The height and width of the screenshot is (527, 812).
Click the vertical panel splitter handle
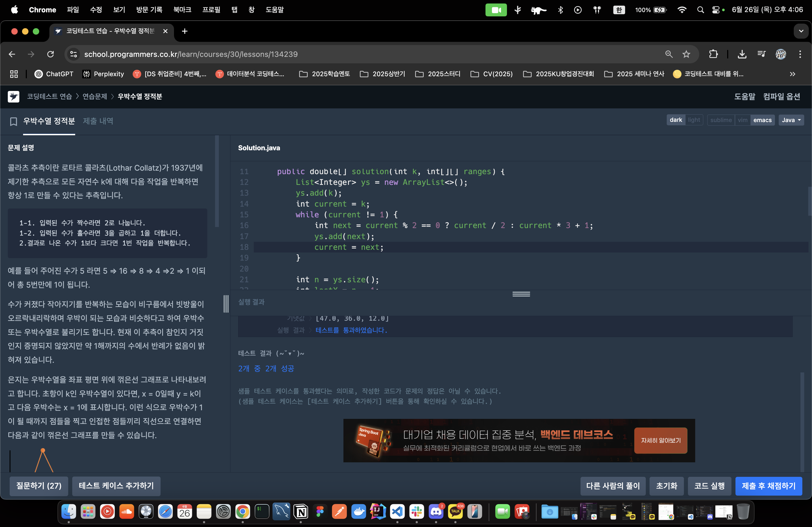point(226,304)
